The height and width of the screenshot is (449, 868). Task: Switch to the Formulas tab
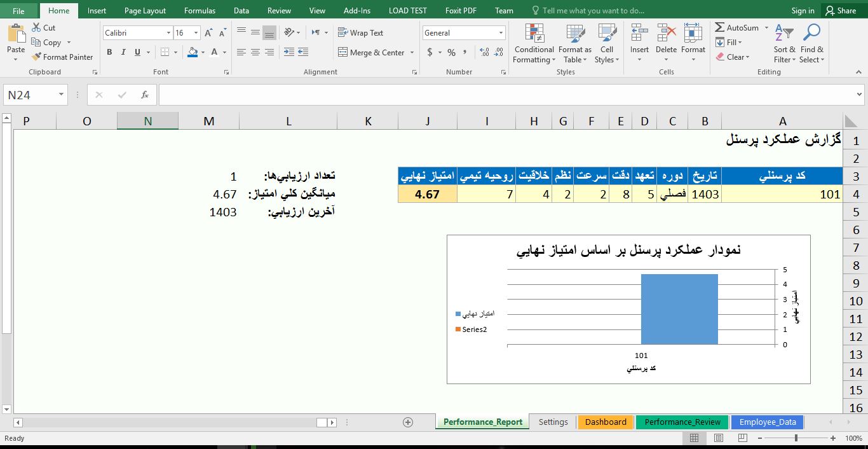coord(200,10)
